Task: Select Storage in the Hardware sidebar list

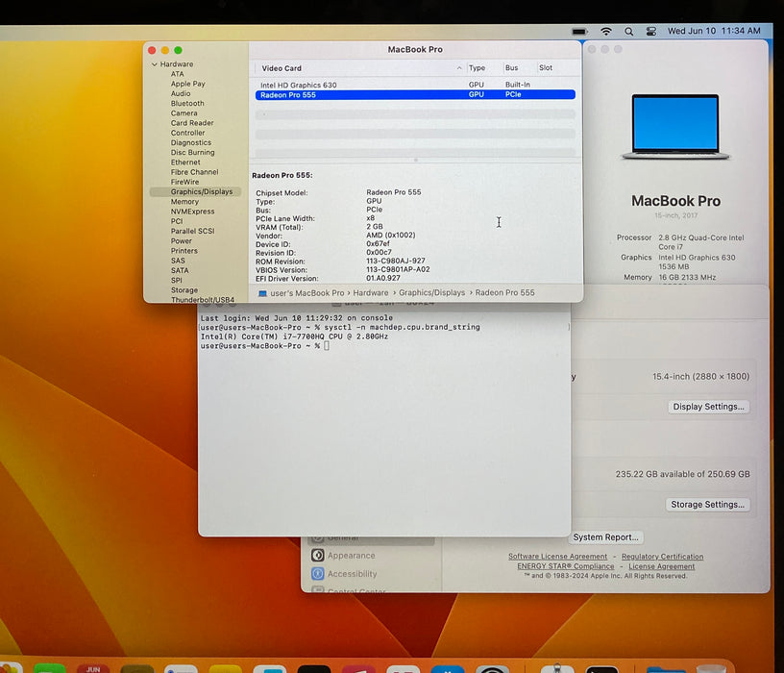Action: (184, 289)
